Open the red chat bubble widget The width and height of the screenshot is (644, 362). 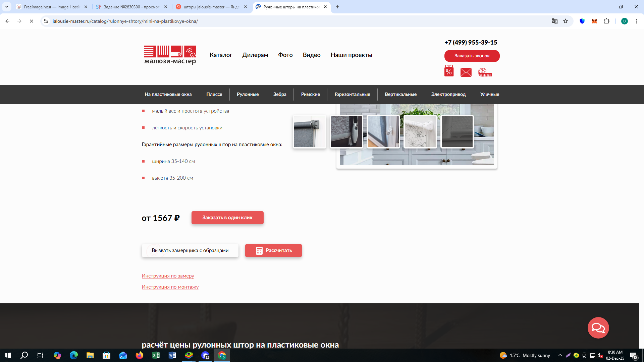[598, 327]
